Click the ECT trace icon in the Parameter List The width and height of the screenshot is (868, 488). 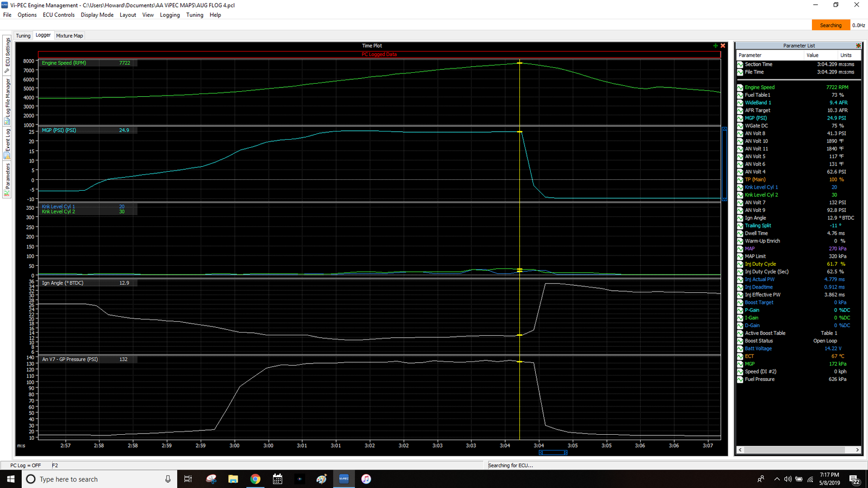click(740, 356)
